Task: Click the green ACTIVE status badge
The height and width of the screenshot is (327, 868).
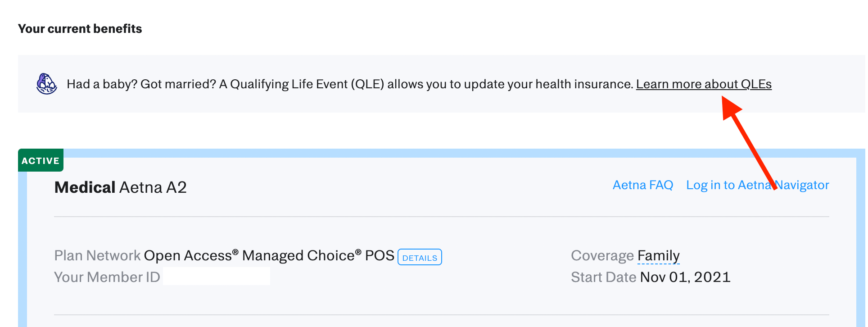Action: (41, 161)
